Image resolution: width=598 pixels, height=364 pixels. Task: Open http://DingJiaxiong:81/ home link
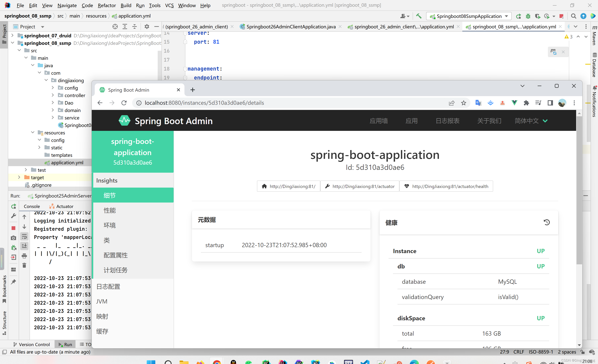coord(289,186)
